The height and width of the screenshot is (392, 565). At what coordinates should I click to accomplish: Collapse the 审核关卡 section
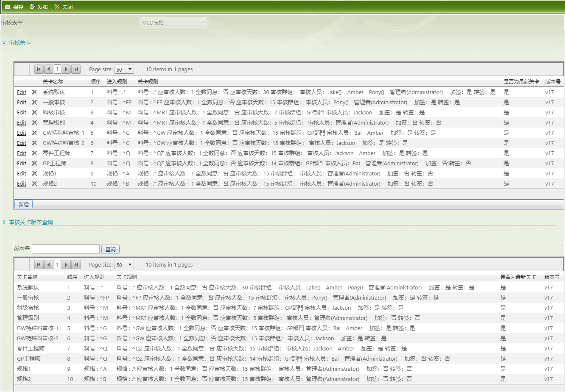coord(4,42)
